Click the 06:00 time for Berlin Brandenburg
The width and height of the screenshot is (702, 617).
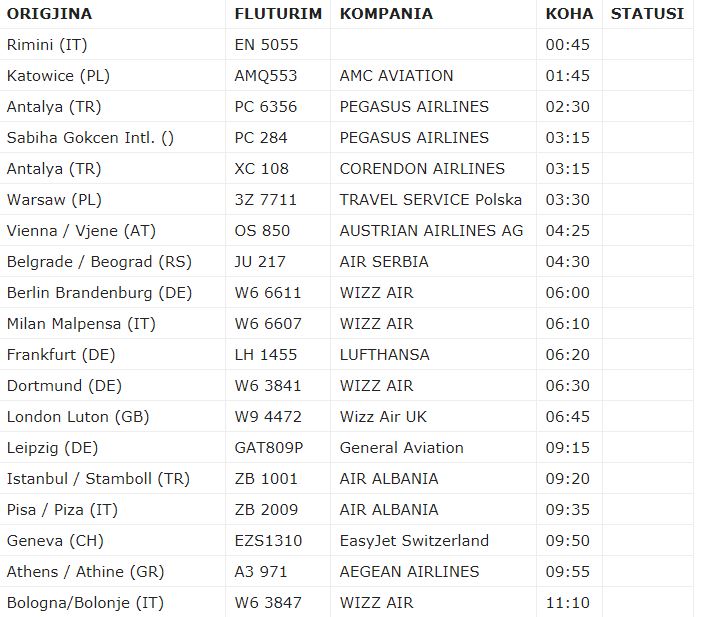pyautogui.click(x=567, y=293)
